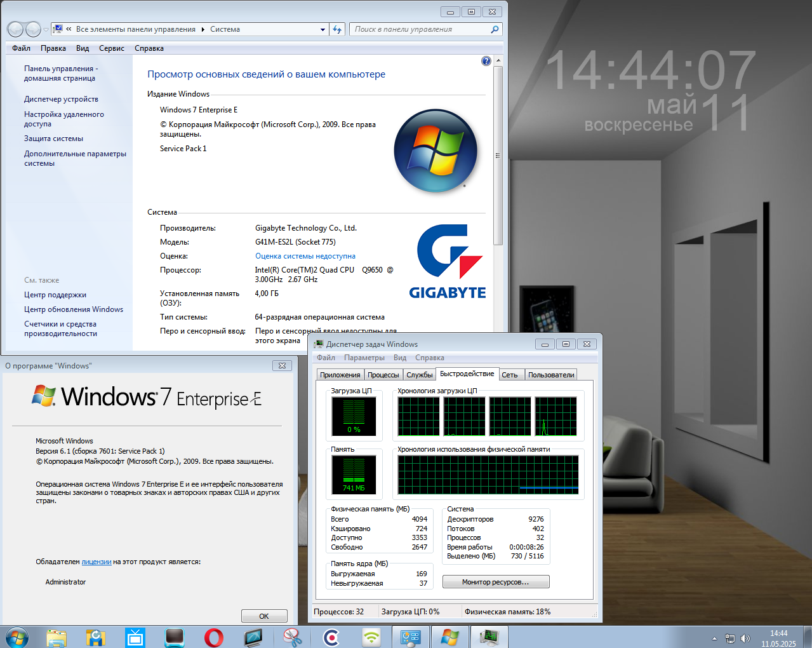Open the Справка menu in Control Panel

149,48
